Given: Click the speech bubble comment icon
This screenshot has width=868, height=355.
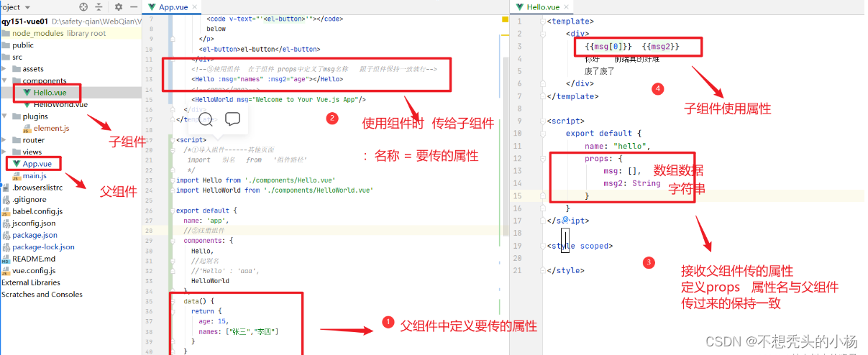Looking at the screenshot, I should coord(232,119).
